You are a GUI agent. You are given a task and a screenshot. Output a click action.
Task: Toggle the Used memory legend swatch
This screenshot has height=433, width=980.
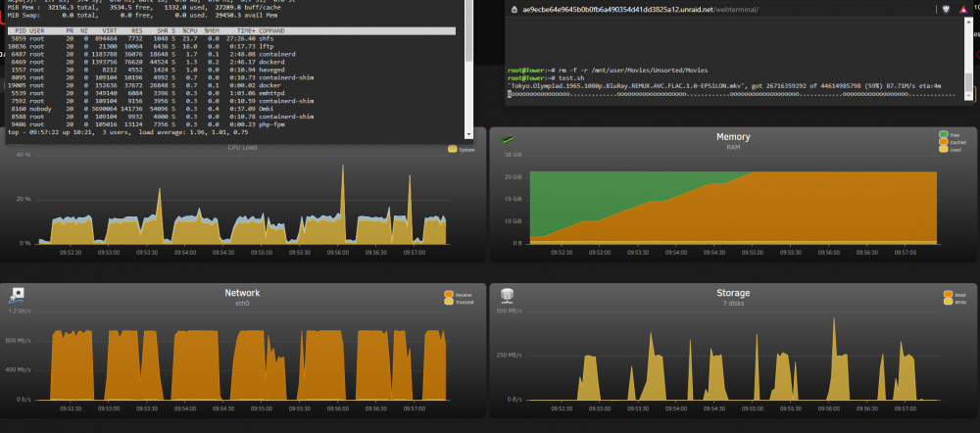click(x=943, y=149)
